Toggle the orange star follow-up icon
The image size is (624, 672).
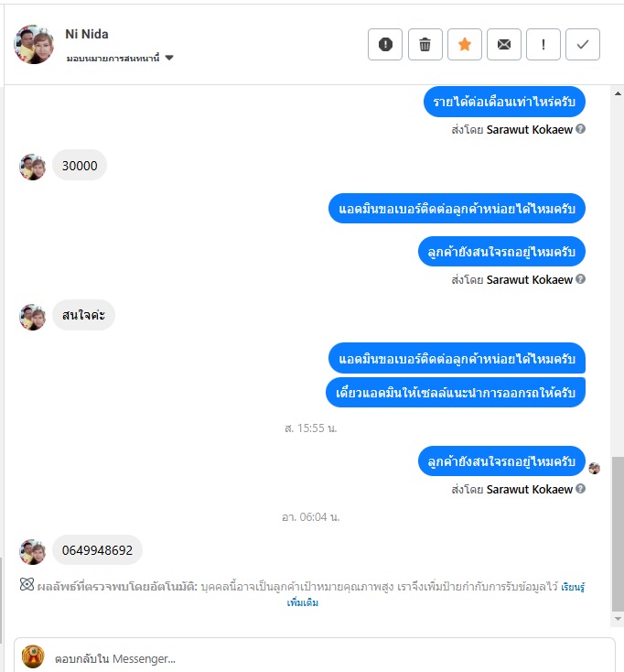coord(465,45)
